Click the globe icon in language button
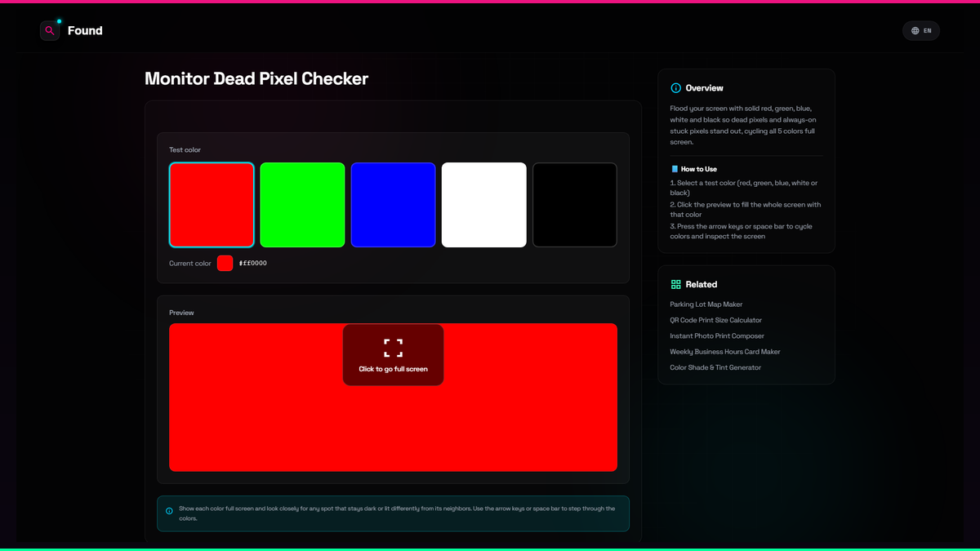Viewport: 980px width, 551px height. pyautogui.click(x=915, y=30)
